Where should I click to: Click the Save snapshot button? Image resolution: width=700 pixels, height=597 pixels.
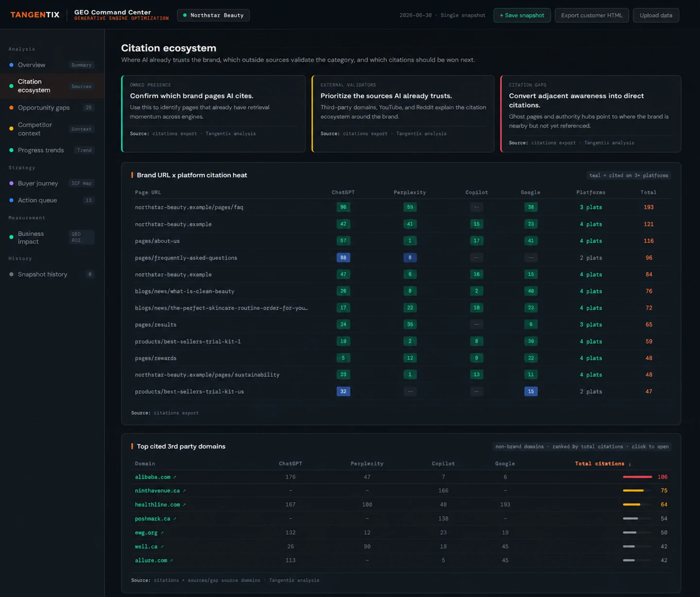click(x=522, y=15)
